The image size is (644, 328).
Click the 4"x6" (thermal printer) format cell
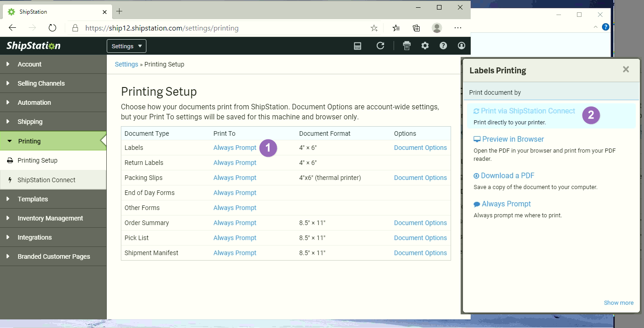330,178
